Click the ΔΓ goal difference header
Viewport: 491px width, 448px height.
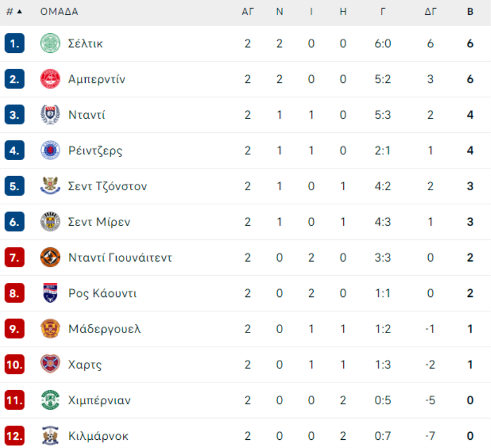point(430,11)
